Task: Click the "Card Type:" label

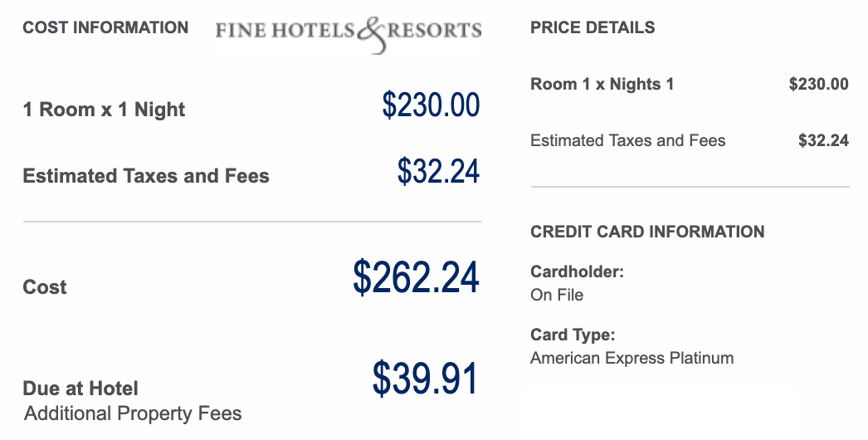Action: pyautogui.click(x=573, y=335)
